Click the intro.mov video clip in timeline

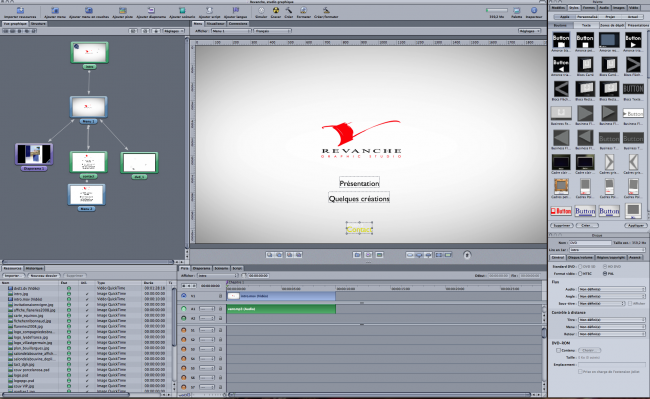pos(281,296)
